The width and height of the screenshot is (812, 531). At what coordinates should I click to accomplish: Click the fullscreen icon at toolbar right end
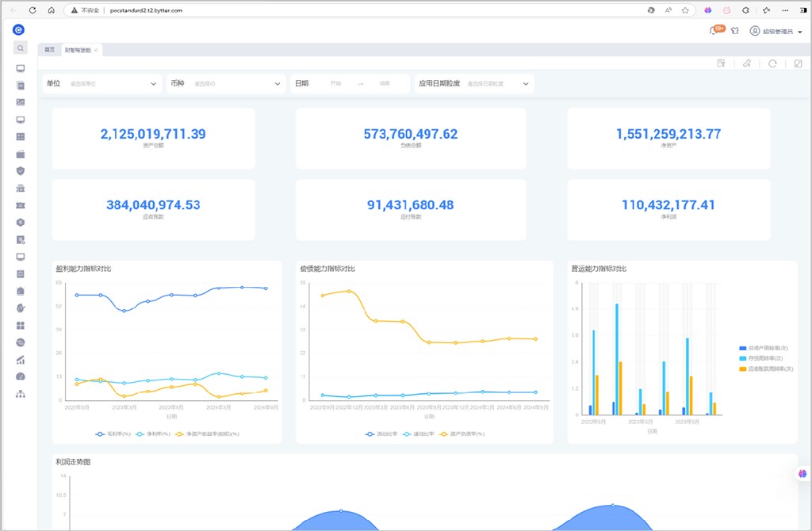[798, 63]
